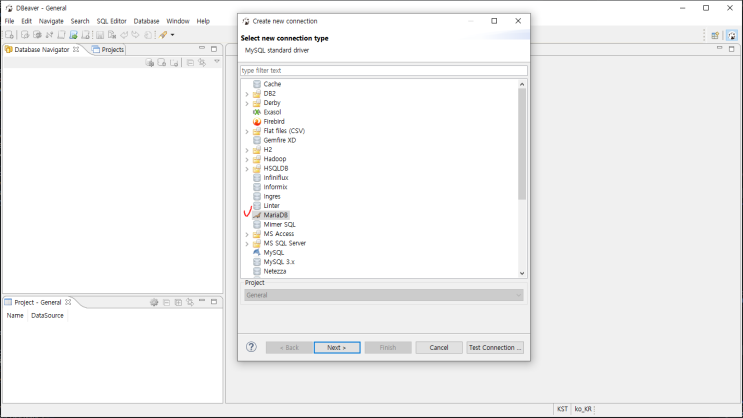The height and width of the screenshot is (418, 743).
Task: Click the Cancel button
Action: (x=439, y=347)
